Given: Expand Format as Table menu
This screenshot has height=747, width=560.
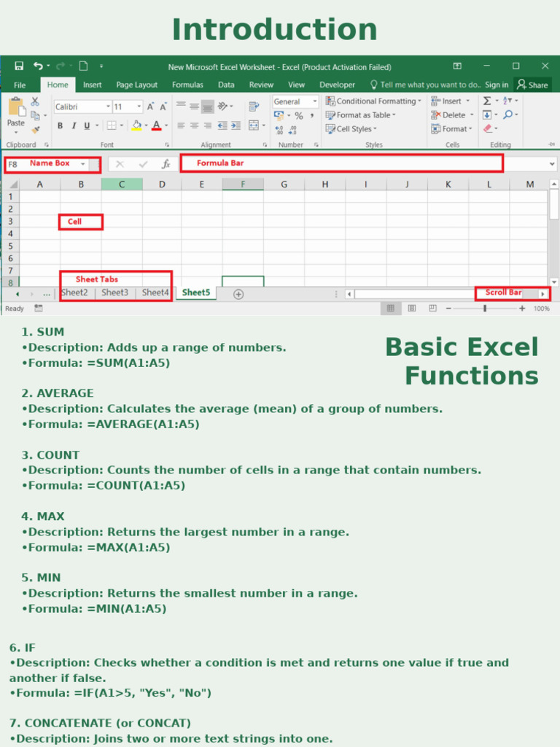Looking at the screenshot, I should (360, 115).
